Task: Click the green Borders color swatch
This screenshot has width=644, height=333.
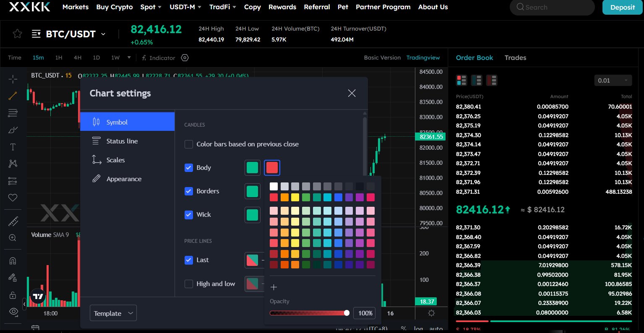Action: (x=252, y=191)
